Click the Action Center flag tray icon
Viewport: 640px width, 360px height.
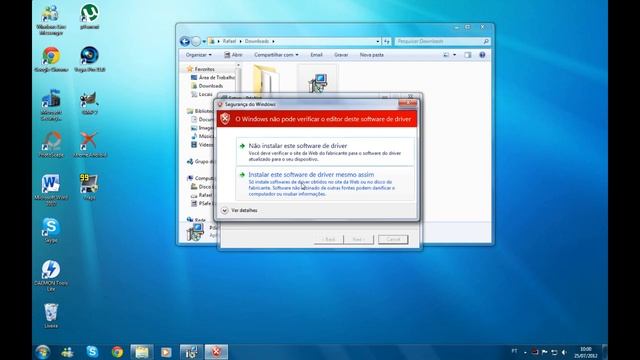(x=544, y=352)
